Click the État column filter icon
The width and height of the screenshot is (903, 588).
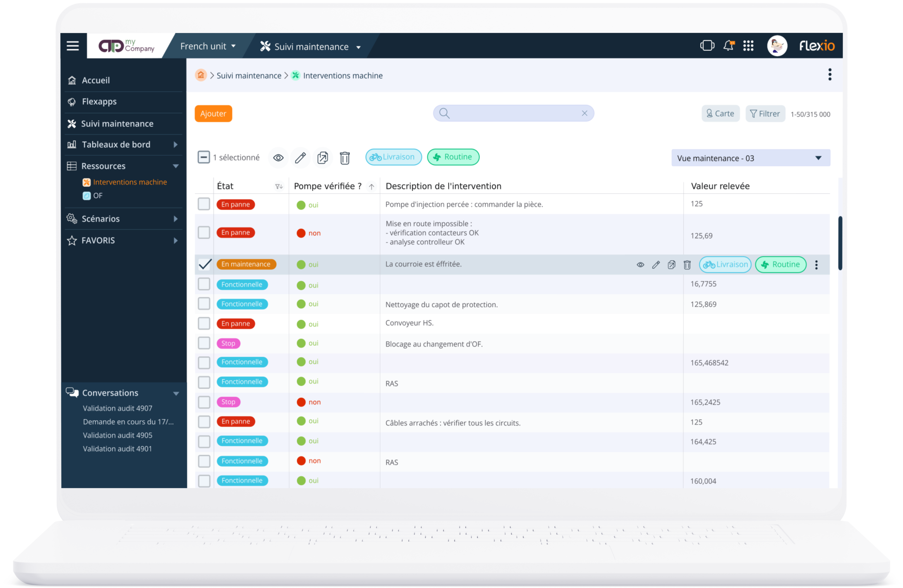tap(279, 186)
